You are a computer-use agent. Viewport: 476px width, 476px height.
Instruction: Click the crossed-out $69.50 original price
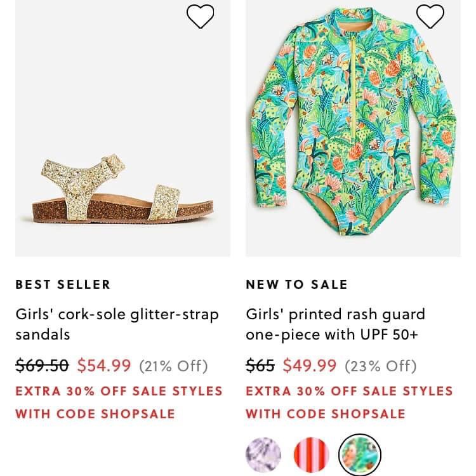42,366
